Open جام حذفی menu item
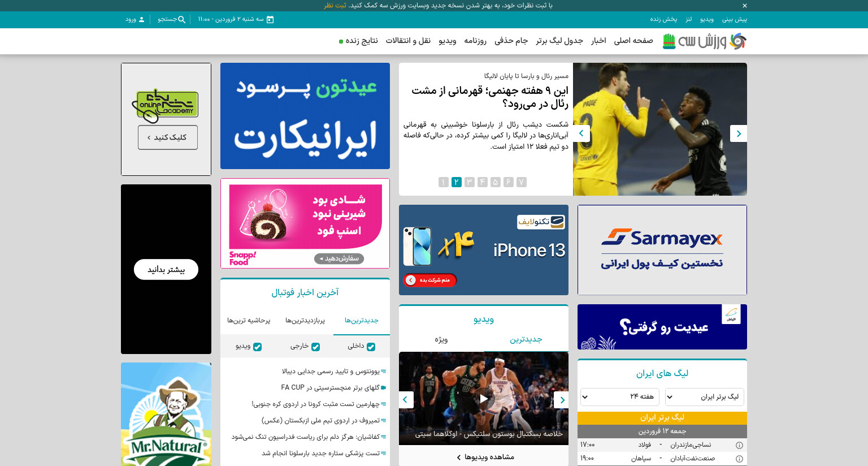 (x=511, y=41)
